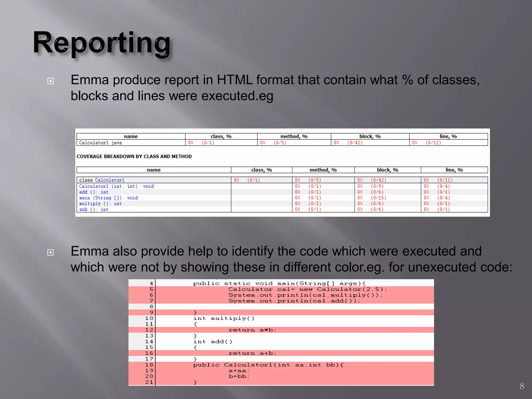Screen dimensions: 532x399
Task: Click code line 12 'return a*b;'
Action: pyautogui.click(x=252, y=330)
